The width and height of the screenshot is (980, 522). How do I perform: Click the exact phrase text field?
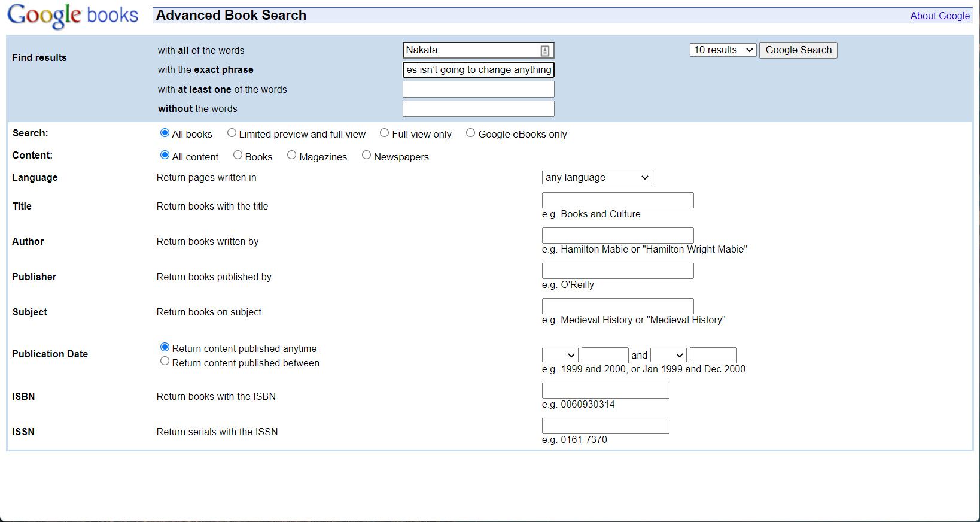coord(478,70)
